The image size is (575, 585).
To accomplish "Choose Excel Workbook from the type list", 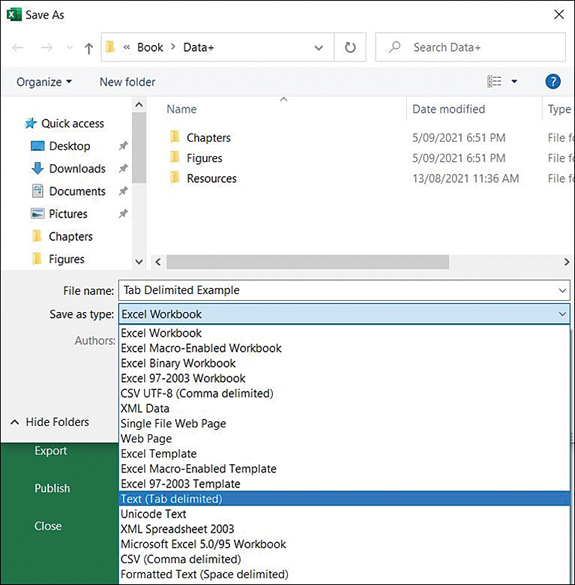I will point(344,333).
